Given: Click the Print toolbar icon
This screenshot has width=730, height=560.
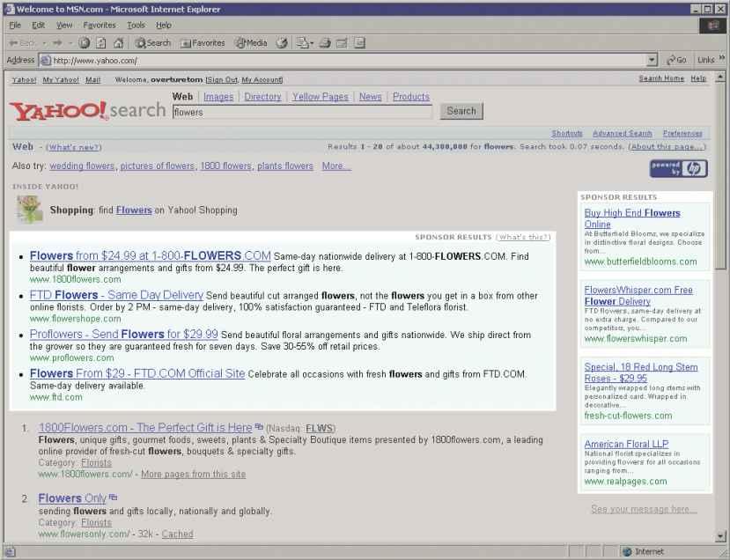Looking at the screenshot, I should (x=324, y=42).
